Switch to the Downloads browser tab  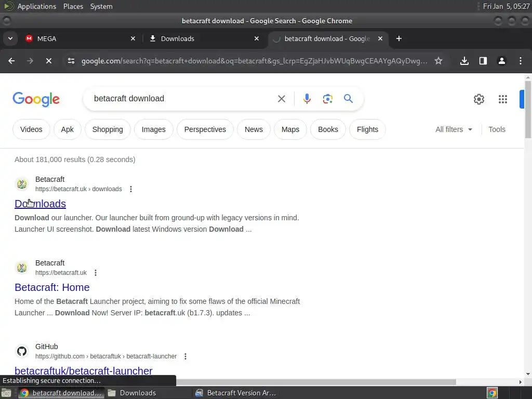[x=204, y=38]
